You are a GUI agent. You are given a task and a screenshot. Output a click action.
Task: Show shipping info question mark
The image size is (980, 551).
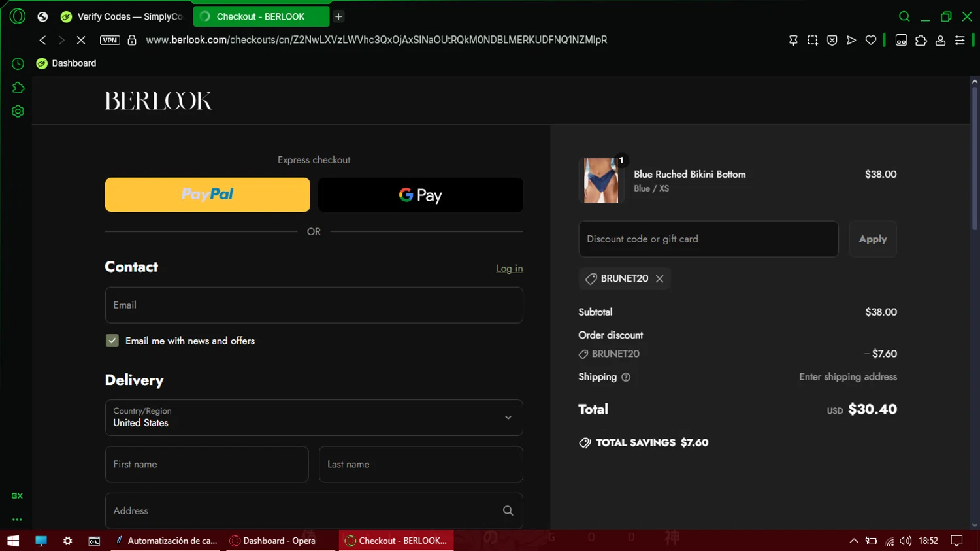pos(626,377)
